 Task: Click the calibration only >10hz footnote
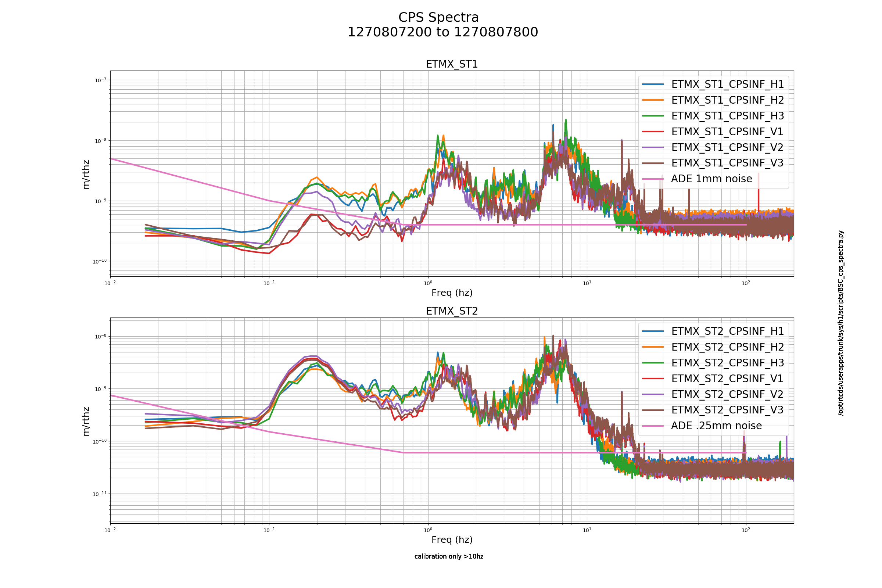[x=449, y=556]
